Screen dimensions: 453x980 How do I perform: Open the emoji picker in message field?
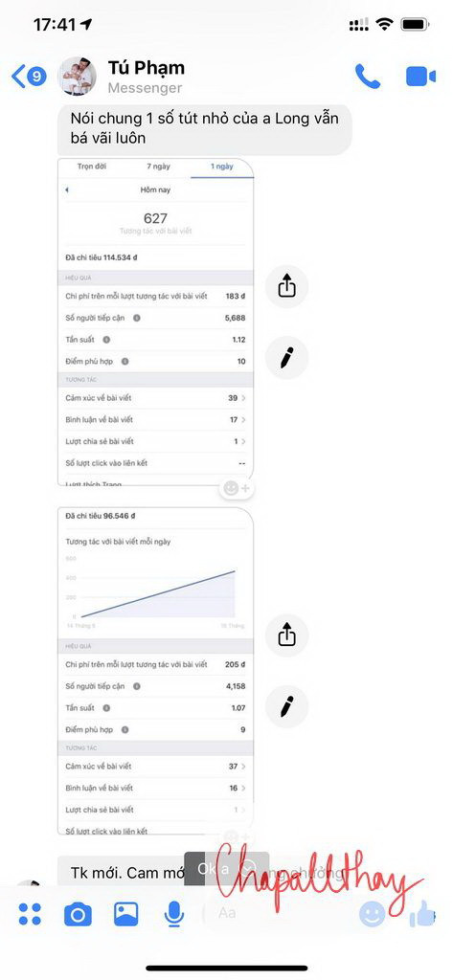tap(373, 914)
